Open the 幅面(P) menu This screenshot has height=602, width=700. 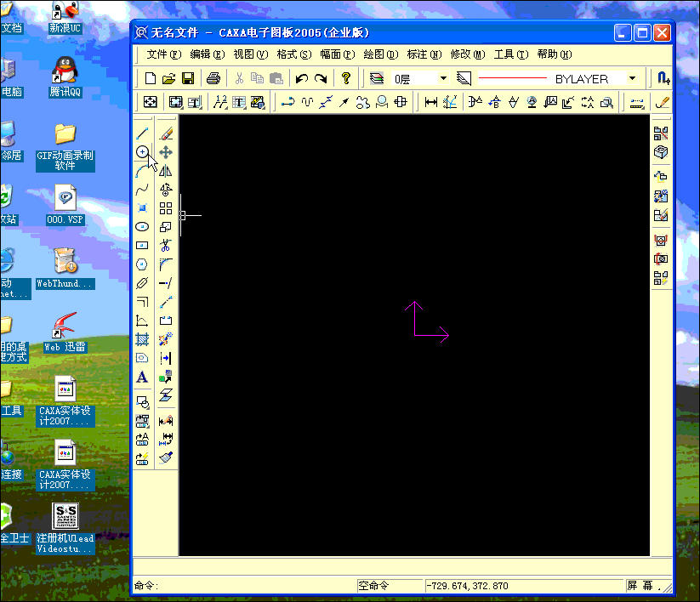click(338, 54)
